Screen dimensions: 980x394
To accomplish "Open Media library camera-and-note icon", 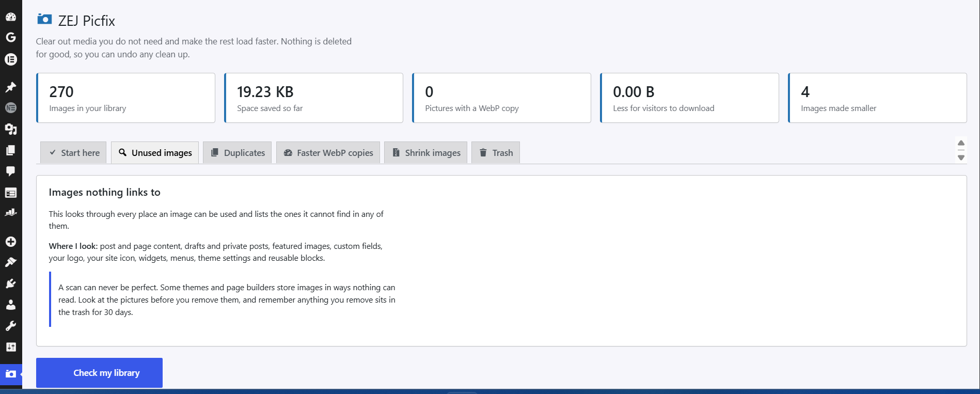I will click(x=11, y=129).
